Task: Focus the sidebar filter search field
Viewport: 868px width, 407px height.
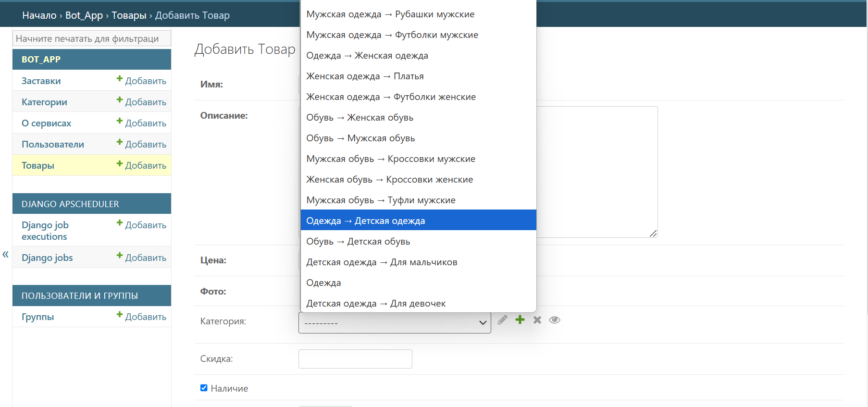Action: click(92, 38)
